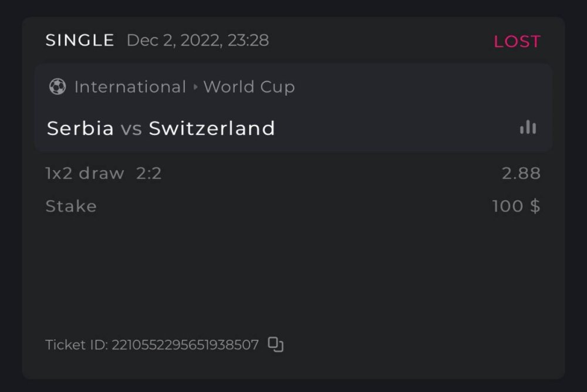Copy the ticket ID using copy icon
This screenshot has width=587, height=392.
pos(275,344)
